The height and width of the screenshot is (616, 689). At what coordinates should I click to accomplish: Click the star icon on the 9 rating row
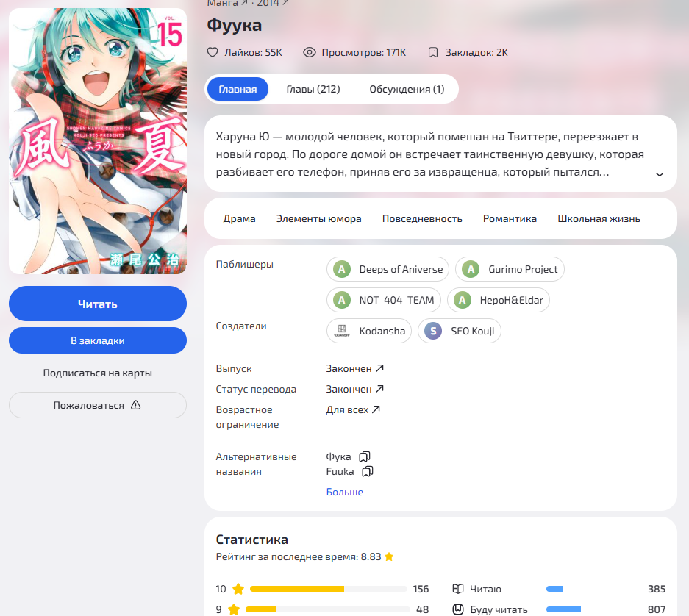[234, 609]
